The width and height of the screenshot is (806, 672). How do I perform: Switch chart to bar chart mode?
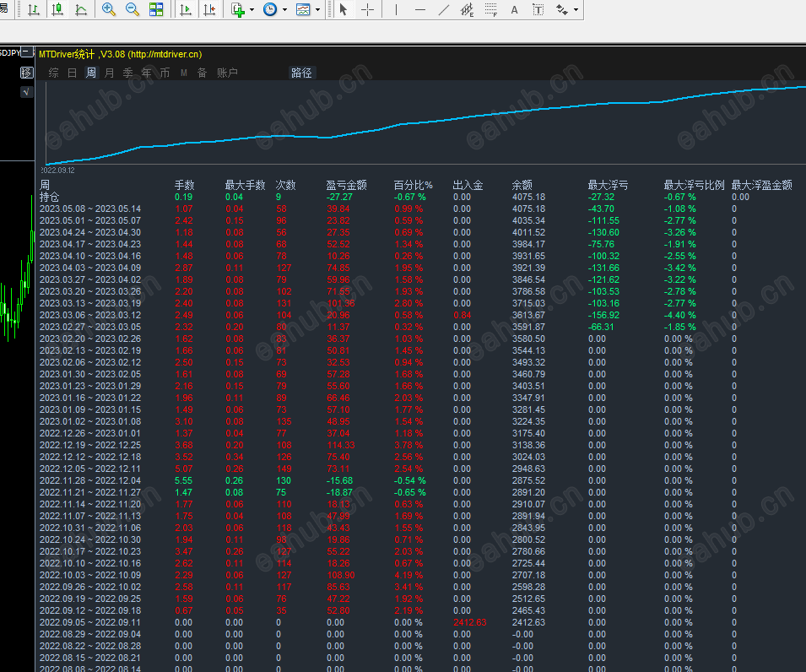pos(33,10)
